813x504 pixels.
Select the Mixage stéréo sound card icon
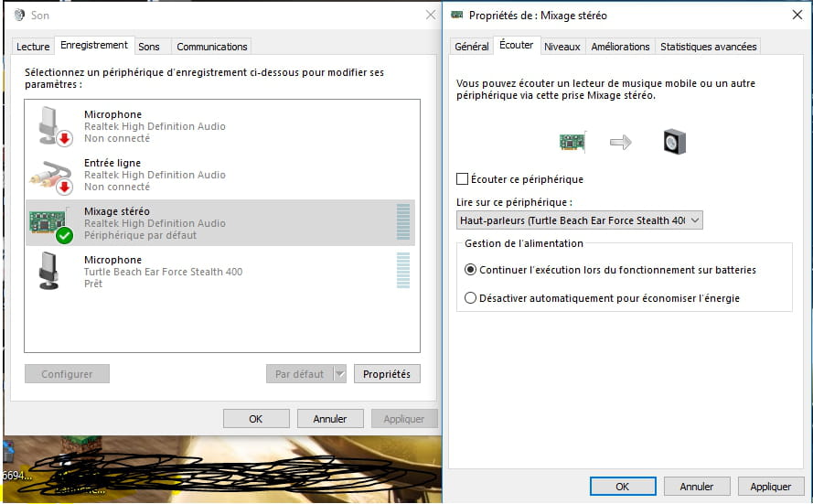pos(51,224)
